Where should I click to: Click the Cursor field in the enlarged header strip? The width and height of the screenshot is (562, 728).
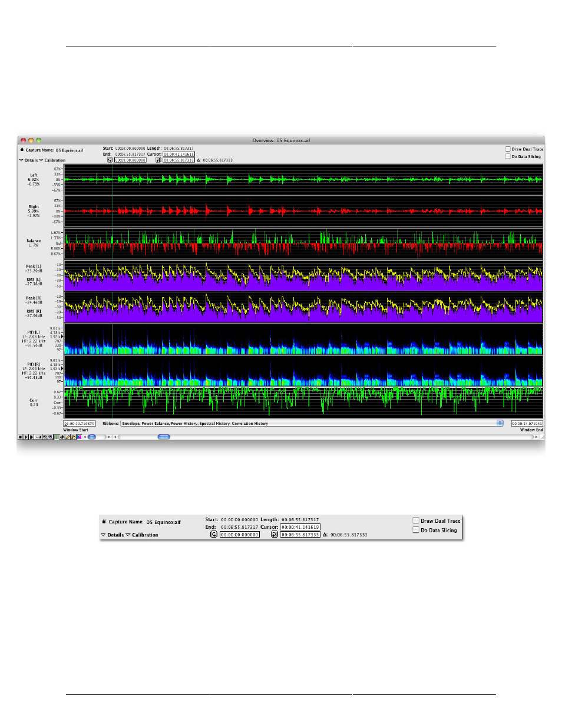tap(300, 527)
